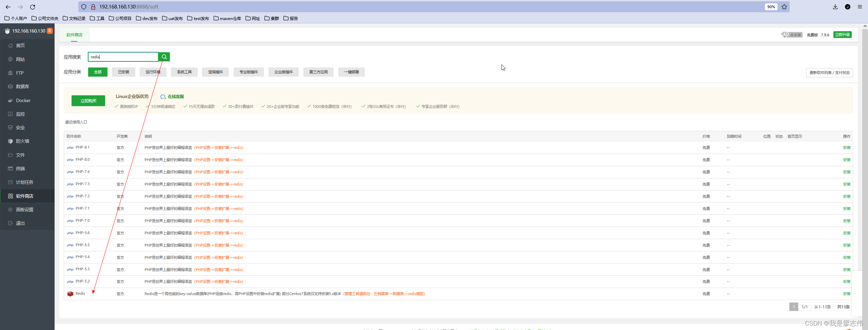This screenshot has height=330, width=868.
Task: Click the redis search input field
Action: 123,57
